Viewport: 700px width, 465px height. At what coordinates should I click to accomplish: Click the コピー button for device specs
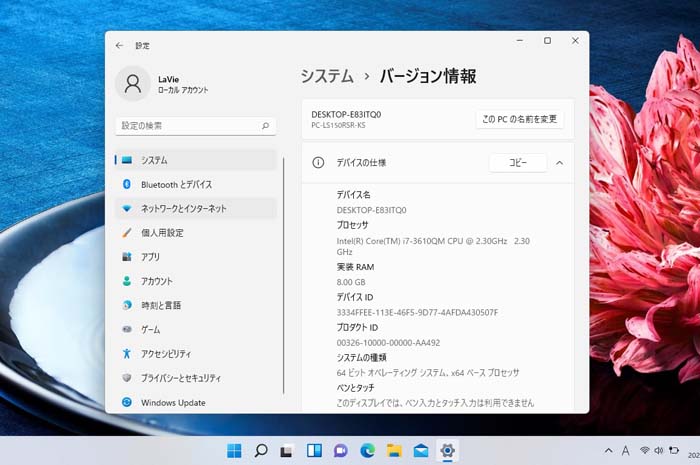[518, 163]
